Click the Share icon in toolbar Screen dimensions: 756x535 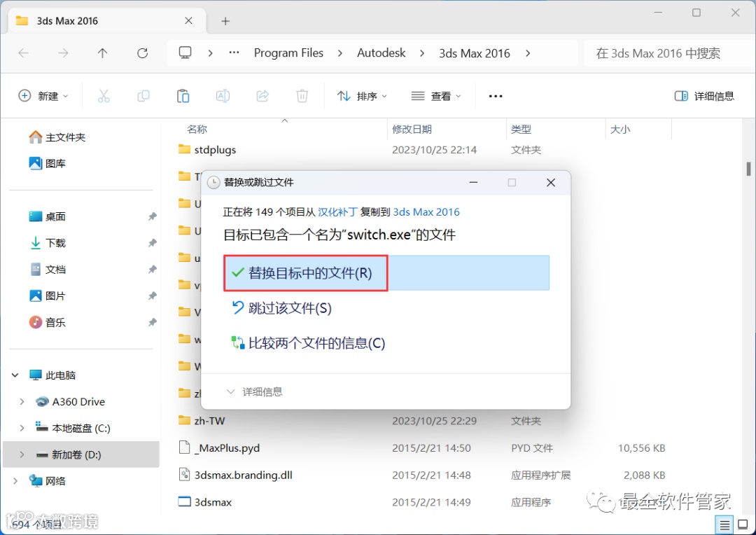coord(262,96)
